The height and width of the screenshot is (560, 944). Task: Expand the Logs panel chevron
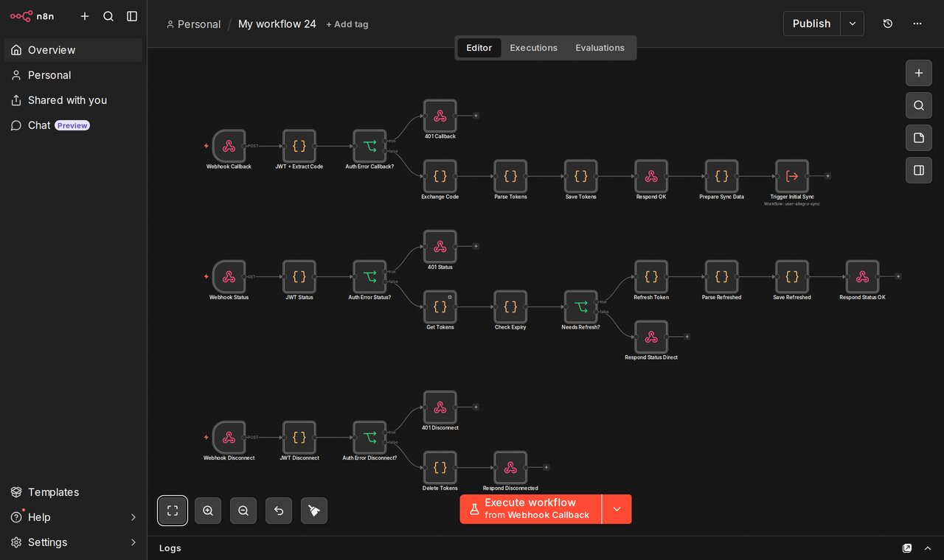tap(928, 548)
